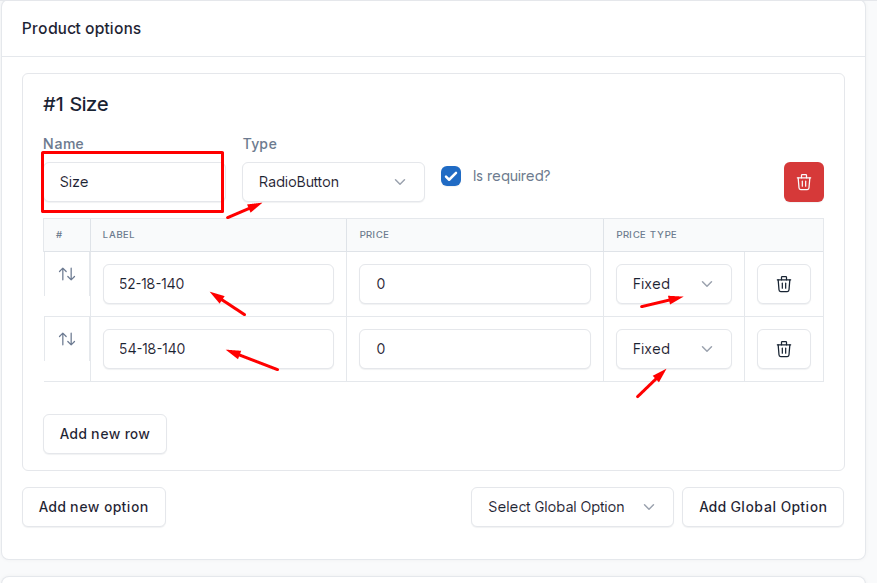Edit the 54-18-140 label field
Viewport: 877px width, 583px height.
point(218,349)
